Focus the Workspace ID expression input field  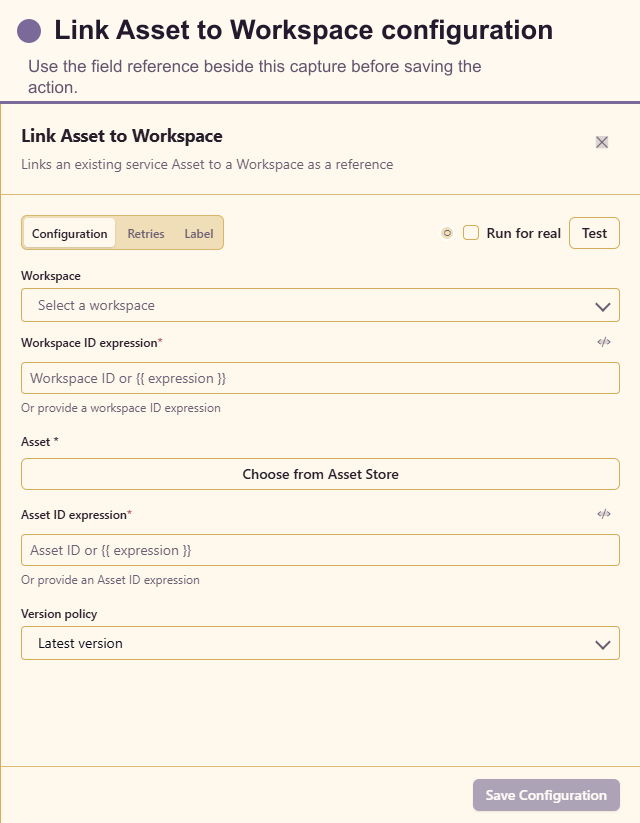[320, 378]
